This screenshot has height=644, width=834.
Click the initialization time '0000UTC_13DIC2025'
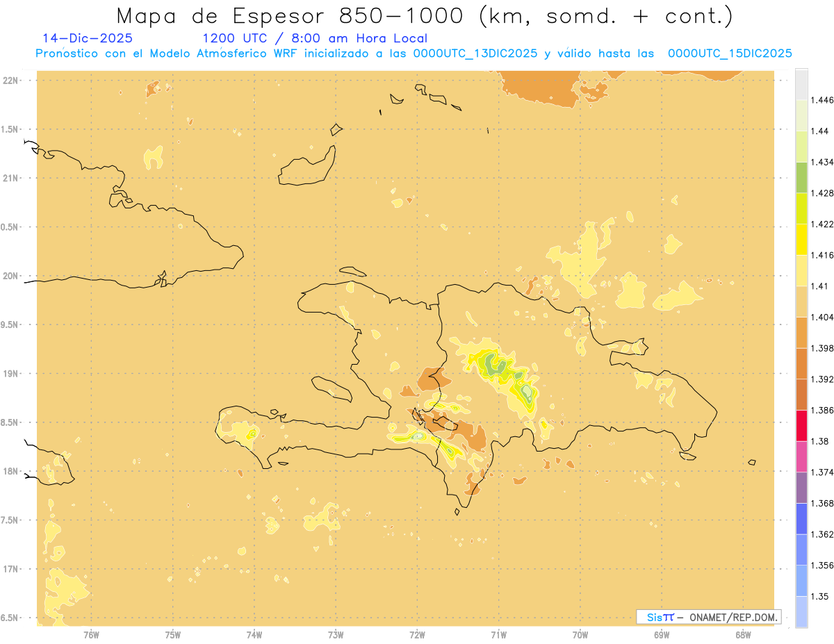[x=475, y=53]
